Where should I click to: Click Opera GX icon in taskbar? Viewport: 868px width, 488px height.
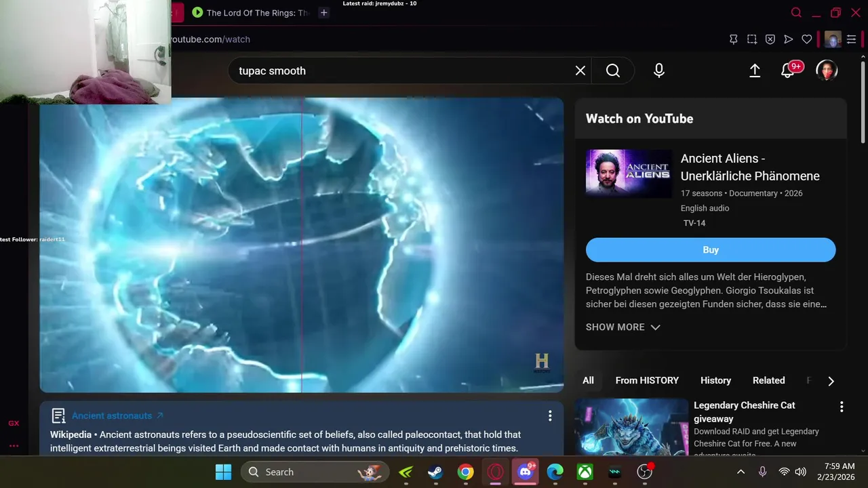(496, 472)
